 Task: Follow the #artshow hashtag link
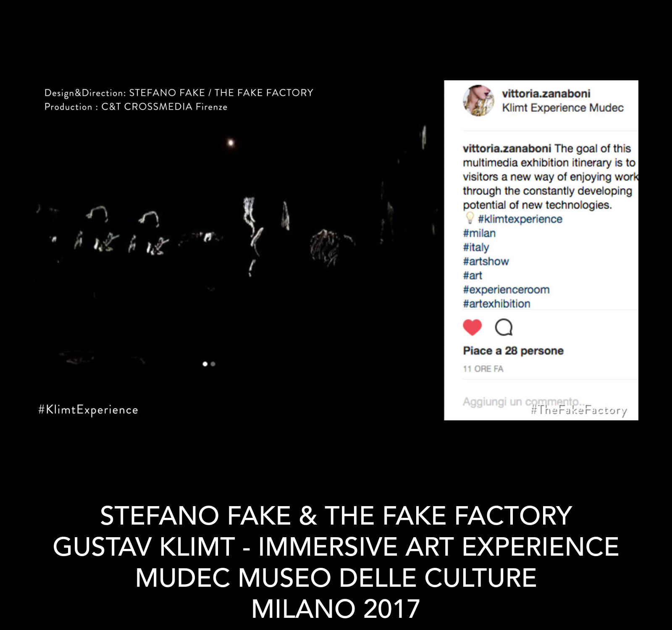(486, 261)
